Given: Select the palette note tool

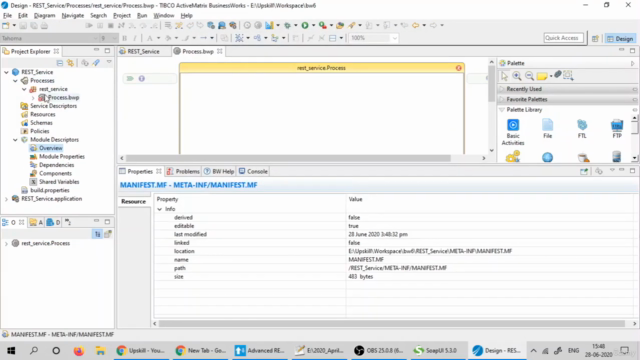Looking at the screenshot, I should coord(542,76).
